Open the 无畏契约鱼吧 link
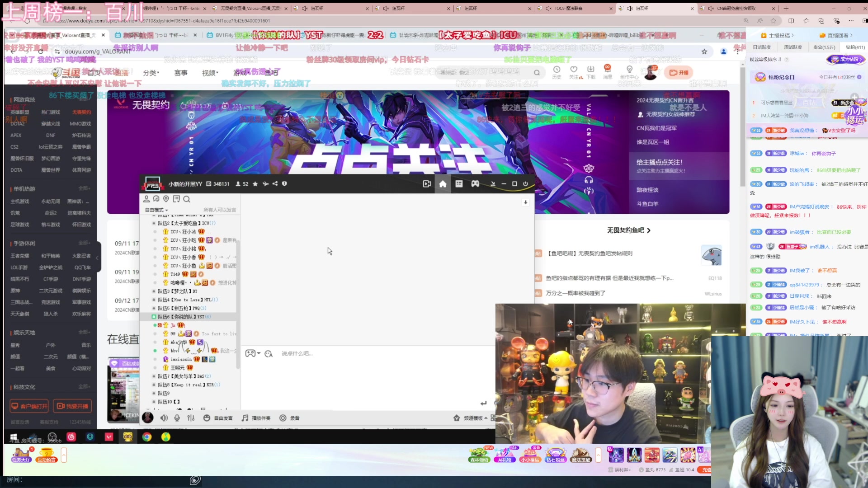 tap(628, 230)
